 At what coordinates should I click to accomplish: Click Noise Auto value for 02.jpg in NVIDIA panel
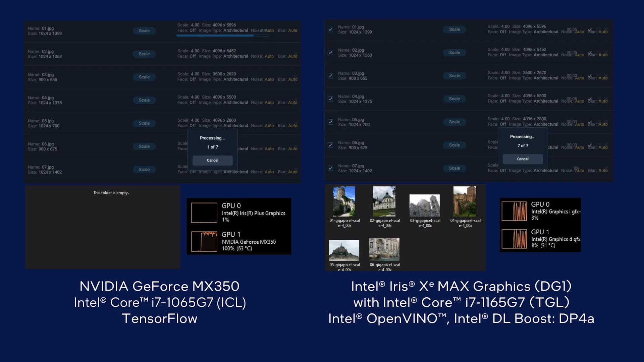(x=269, y=56)
